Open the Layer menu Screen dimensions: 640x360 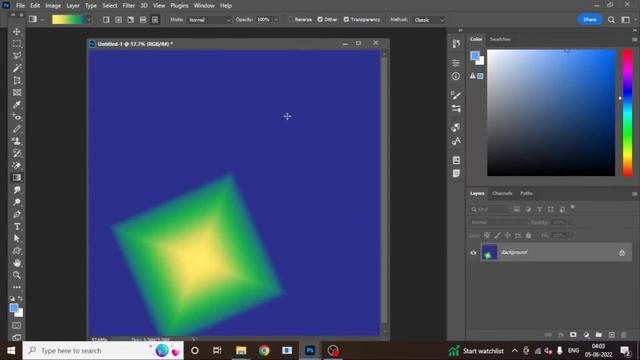[73, 6]
